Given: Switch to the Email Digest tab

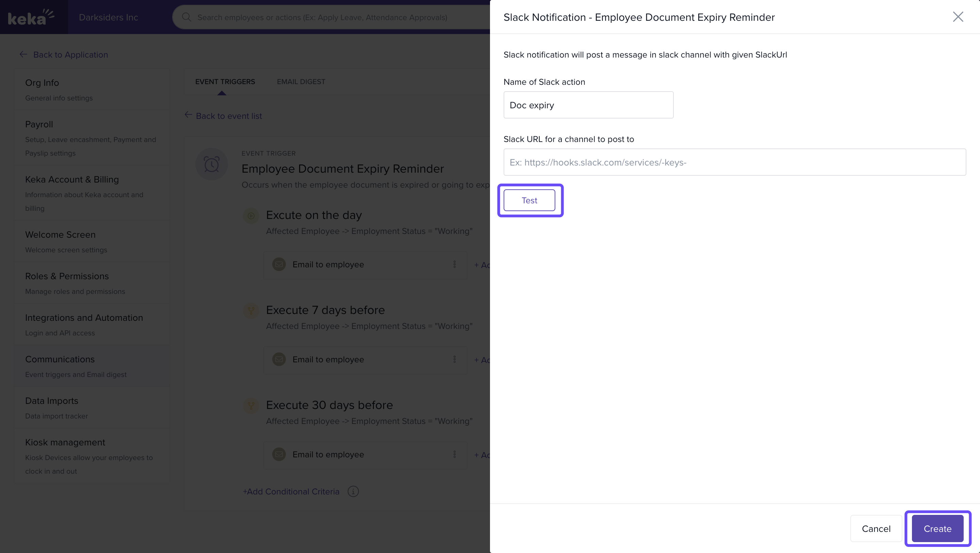Looking at the screenshot, I should 300,82.
